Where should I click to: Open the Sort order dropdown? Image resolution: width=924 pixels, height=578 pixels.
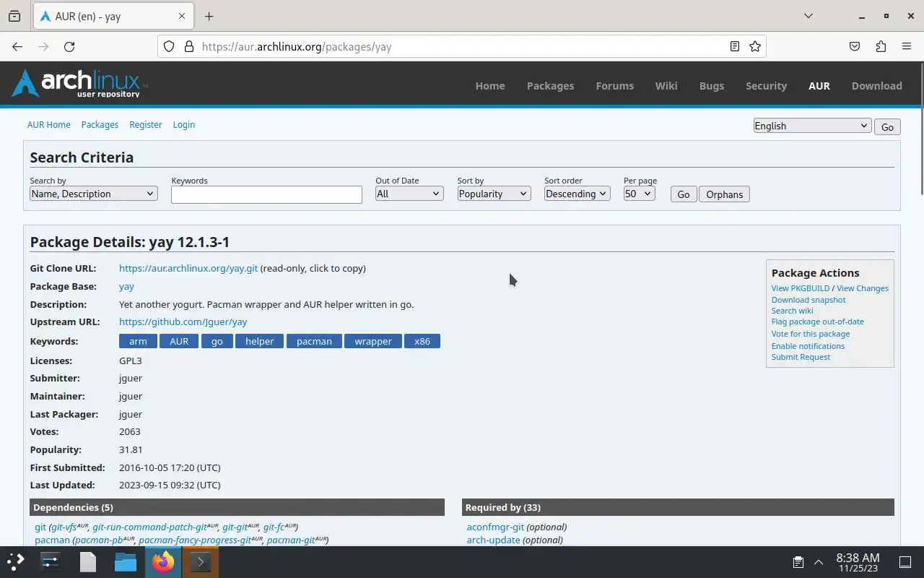pos(577,194)
